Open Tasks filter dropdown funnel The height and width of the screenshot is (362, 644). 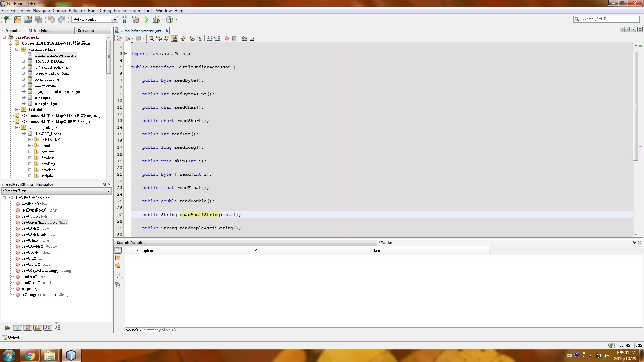[119, 276]
